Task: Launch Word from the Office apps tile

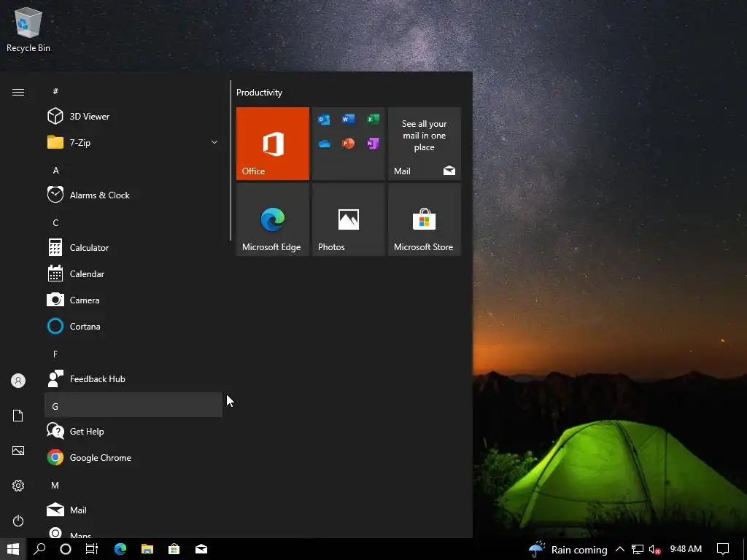Action: (x=348, y=119)
